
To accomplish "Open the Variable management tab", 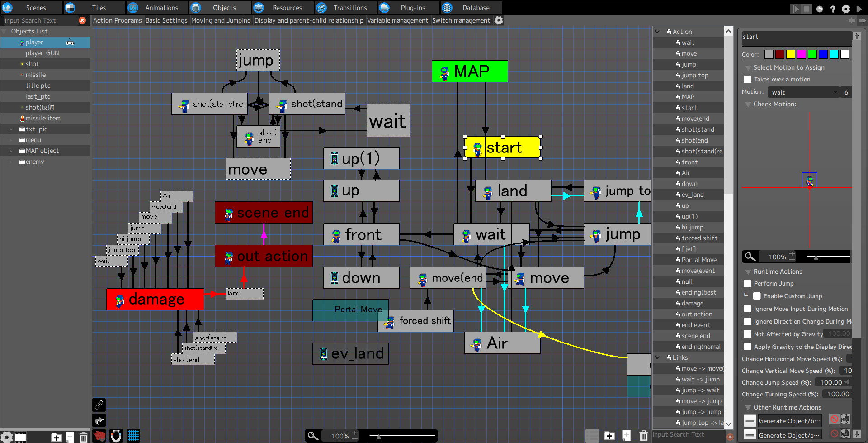I will pos(398,20).
